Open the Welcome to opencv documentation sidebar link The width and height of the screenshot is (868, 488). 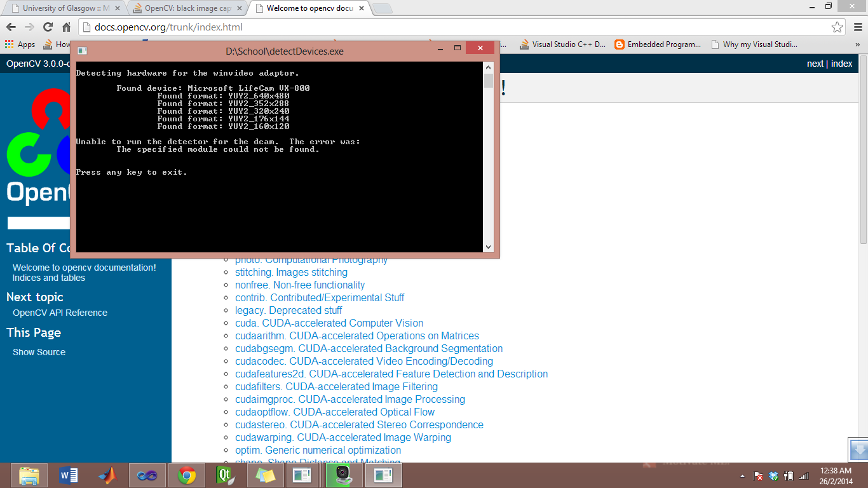point(85,268)
